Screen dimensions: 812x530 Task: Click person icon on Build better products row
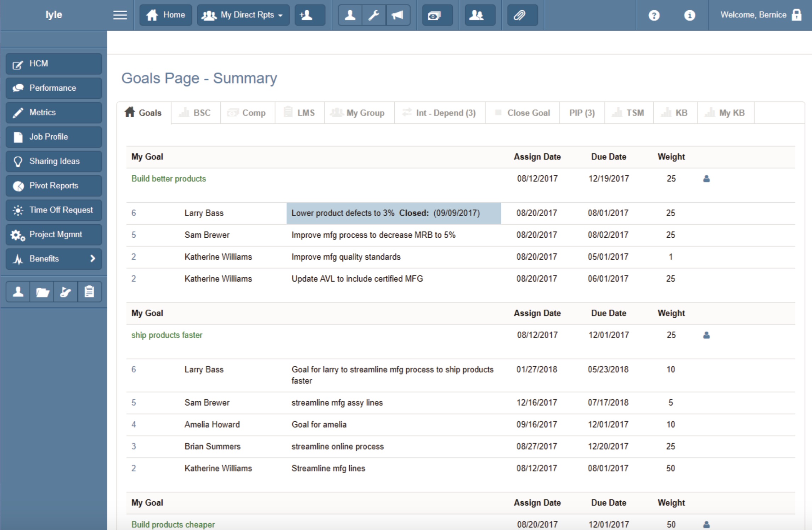click(706, 179)
